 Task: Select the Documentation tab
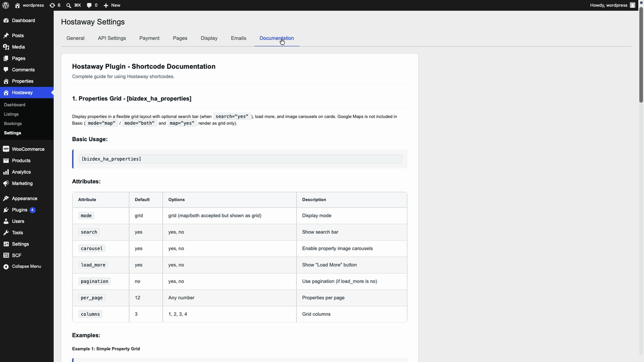(277, 38)
